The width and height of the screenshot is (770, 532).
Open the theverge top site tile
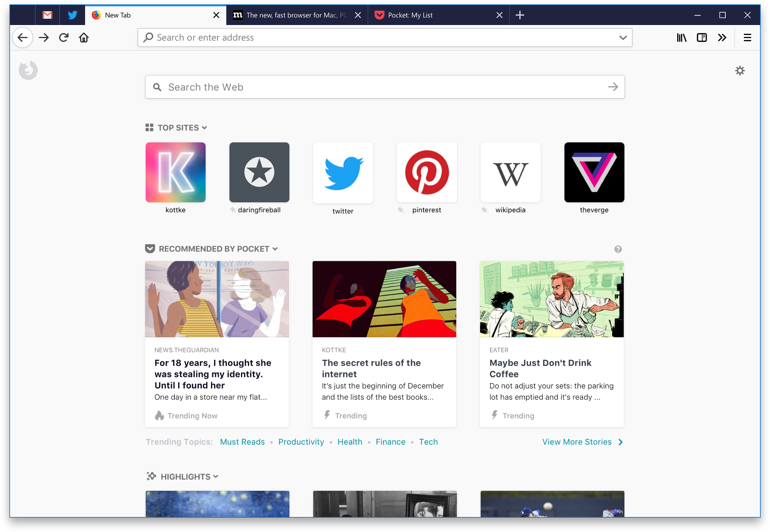(x=594, y=172)
